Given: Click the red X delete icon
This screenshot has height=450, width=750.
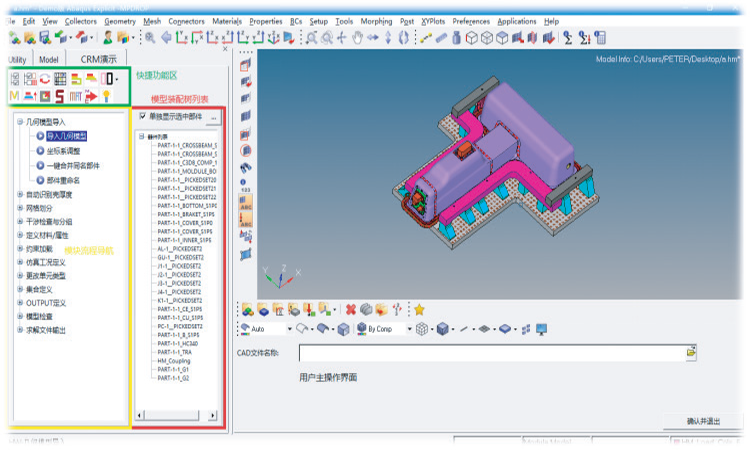Looking at the screenshot, I should click(x=350, y=309).
